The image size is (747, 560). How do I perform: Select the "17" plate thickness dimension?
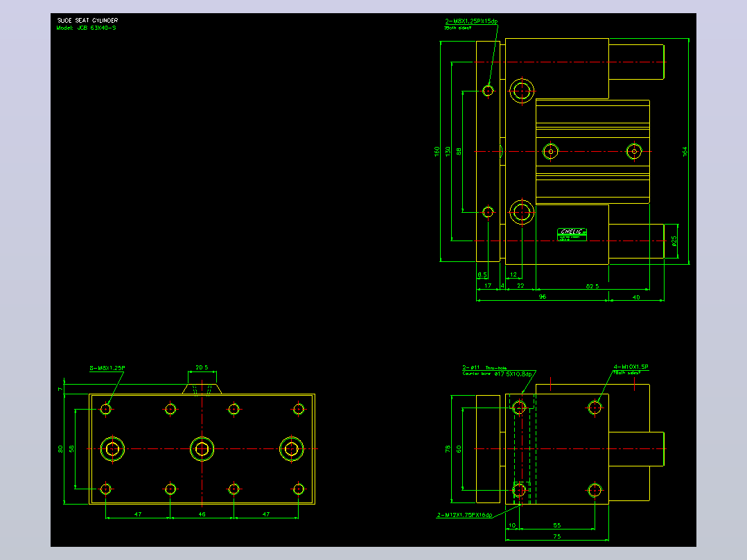click(488, 286)
